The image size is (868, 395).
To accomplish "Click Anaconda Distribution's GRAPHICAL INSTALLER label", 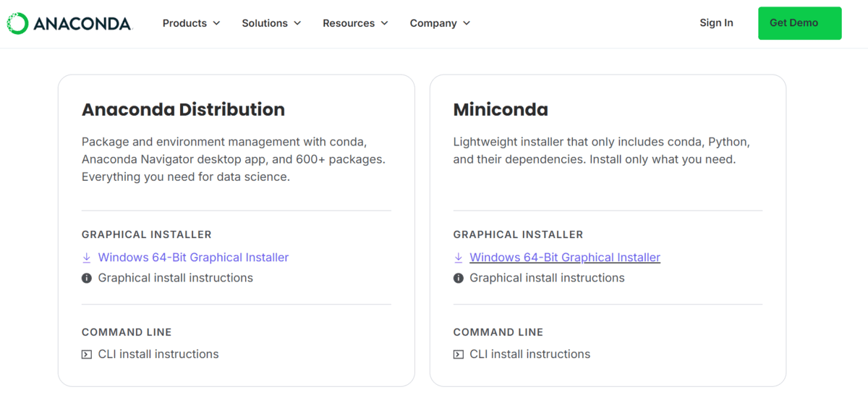I will click(147, 234).
